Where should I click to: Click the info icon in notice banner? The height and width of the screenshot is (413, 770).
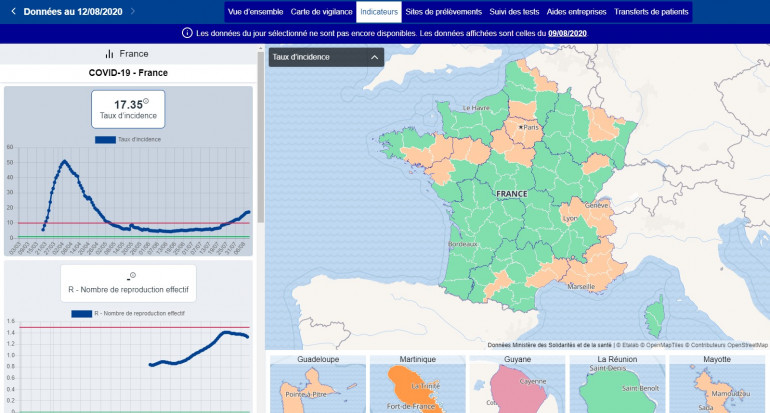(x=187, y=33)
